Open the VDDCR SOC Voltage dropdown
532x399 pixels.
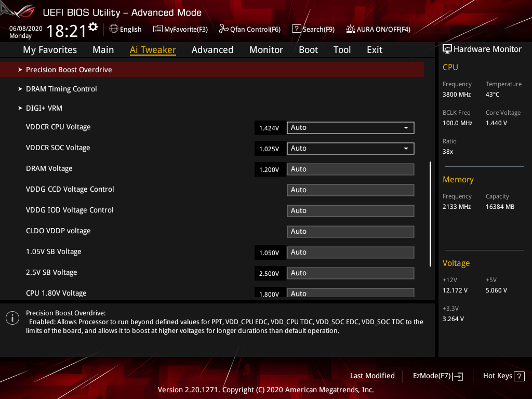click(x=351, y=149)
